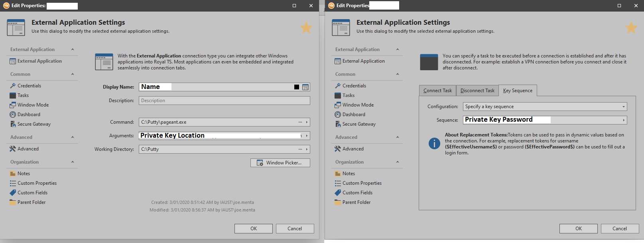Select Window Mode in the right dialog sidebar
Image resolution: width=644 pixels, height=243 pixels.
click(x=358, y=105)
